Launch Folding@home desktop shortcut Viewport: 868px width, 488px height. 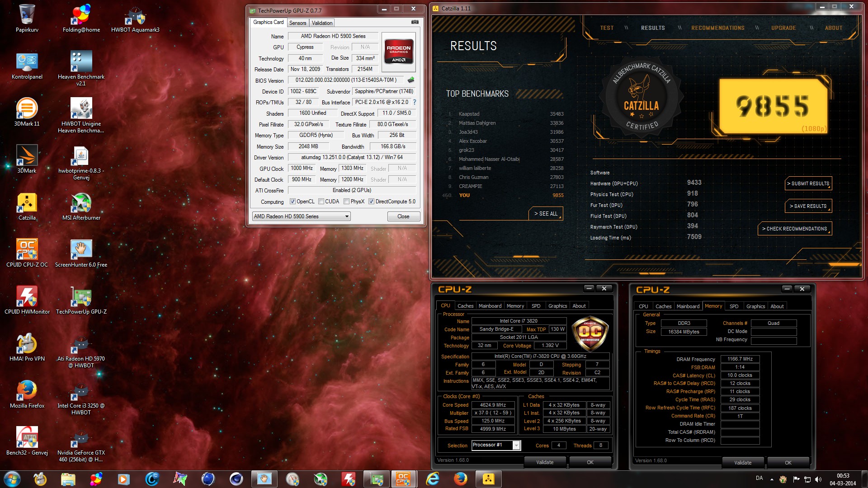coord(81,18)
